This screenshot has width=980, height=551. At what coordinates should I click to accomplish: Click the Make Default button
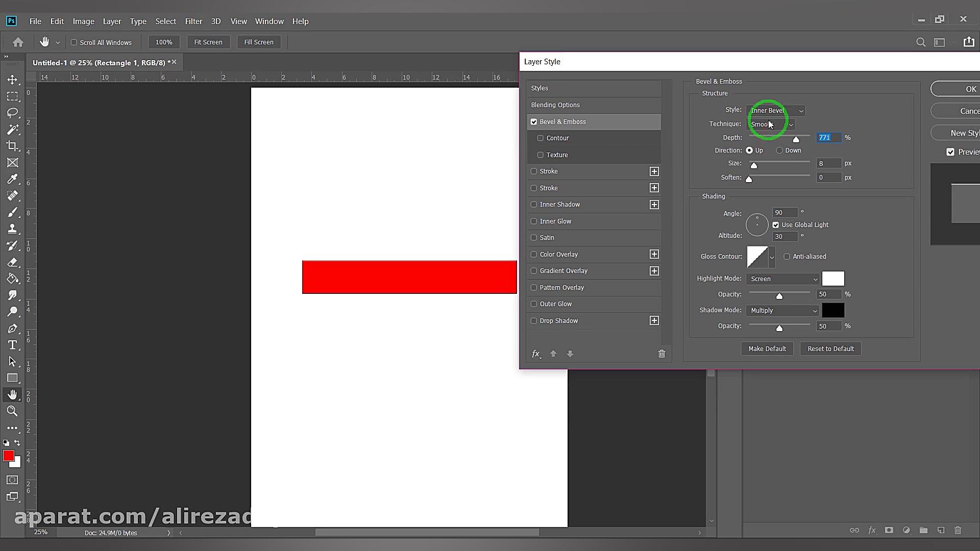767,349
